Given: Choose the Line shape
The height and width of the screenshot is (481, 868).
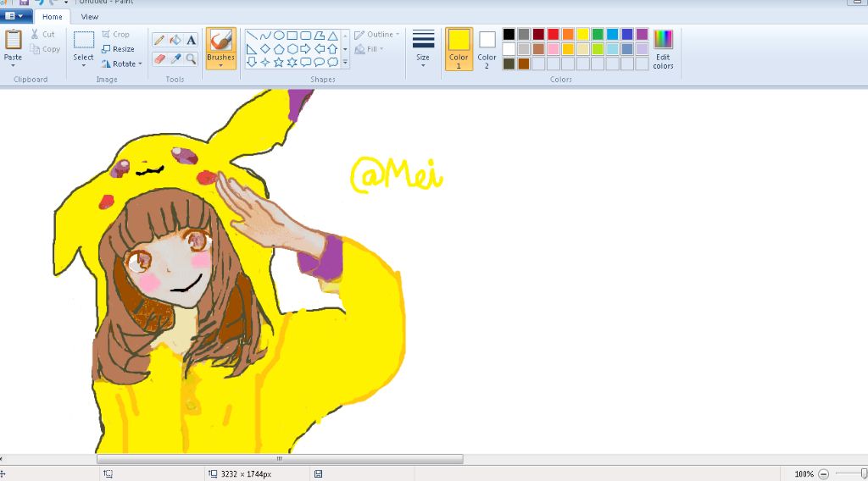Looking at the screenshot, I should [252, 36].
